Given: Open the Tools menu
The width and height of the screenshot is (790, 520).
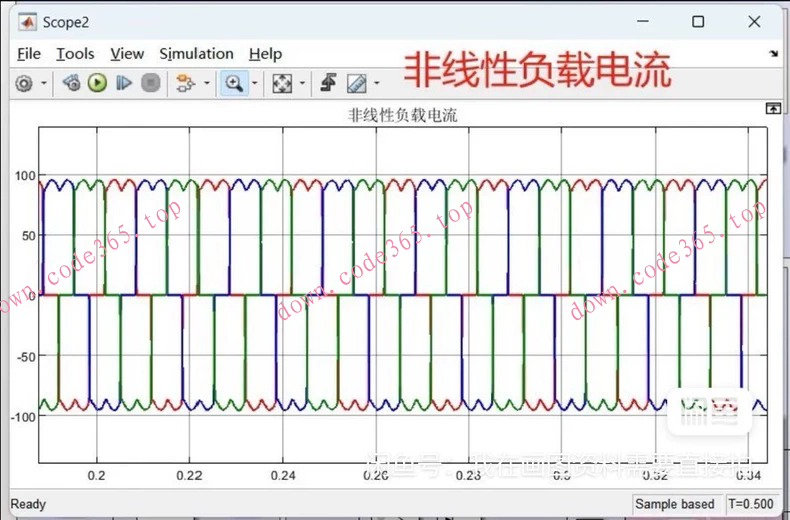Looking at the screenshot, I should tap(75, 54).
